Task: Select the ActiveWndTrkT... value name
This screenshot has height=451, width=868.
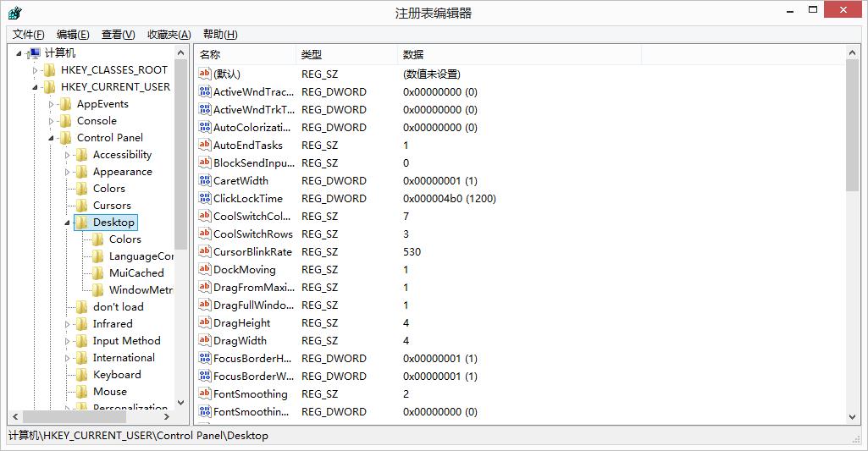Action: (254, 109)
